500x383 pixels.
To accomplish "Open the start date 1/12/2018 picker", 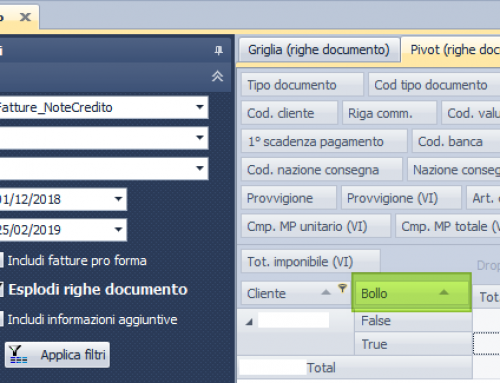I will (x=118, y=199).
